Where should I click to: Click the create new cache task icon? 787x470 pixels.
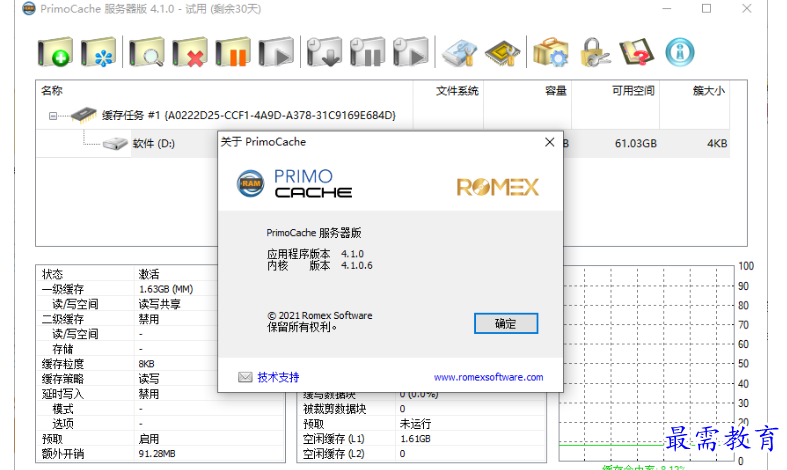click(55, 52)
